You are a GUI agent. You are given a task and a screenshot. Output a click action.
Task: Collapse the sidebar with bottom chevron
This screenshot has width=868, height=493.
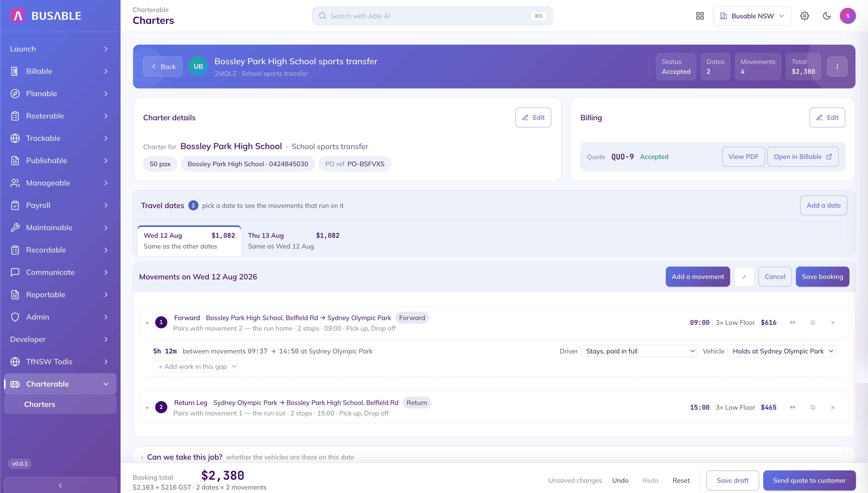click(x=60, y=485)
